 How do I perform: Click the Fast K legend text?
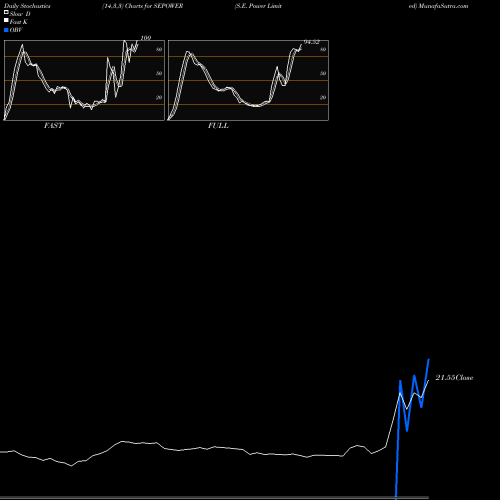19,22
